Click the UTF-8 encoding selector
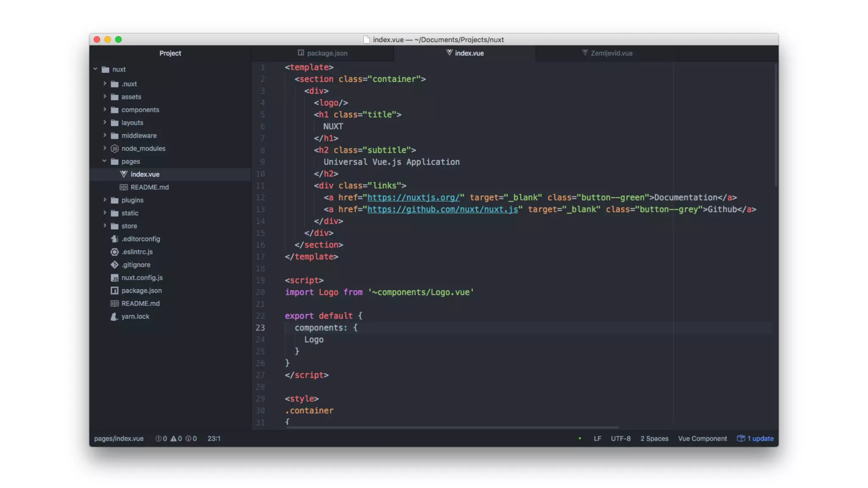This screenshot has height=488, width=868. point(620,438)
